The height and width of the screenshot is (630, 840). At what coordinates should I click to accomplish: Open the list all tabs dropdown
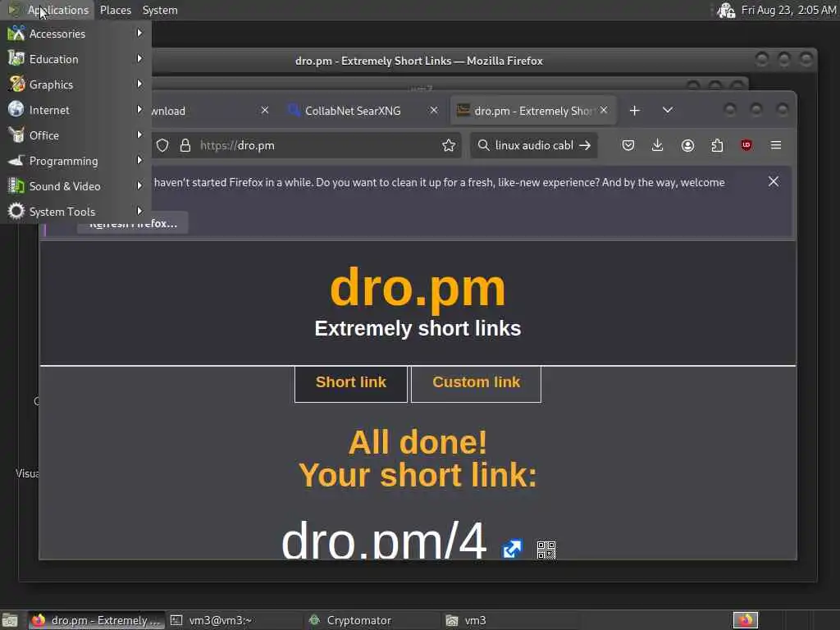pos(668,111)
